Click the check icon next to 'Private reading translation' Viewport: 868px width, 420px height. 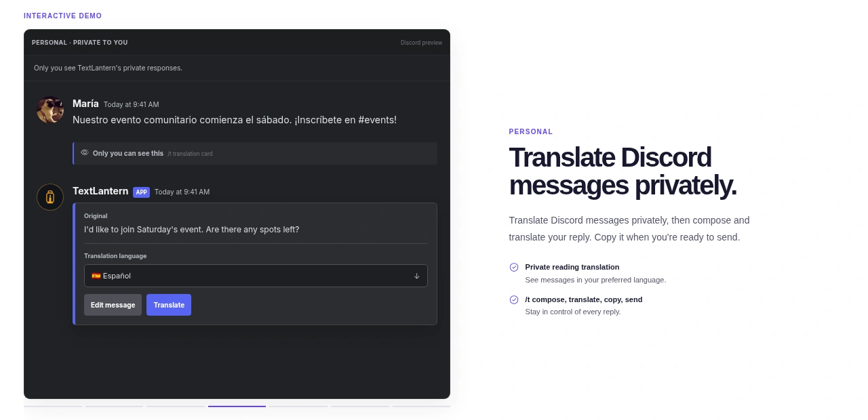[514, 267]
